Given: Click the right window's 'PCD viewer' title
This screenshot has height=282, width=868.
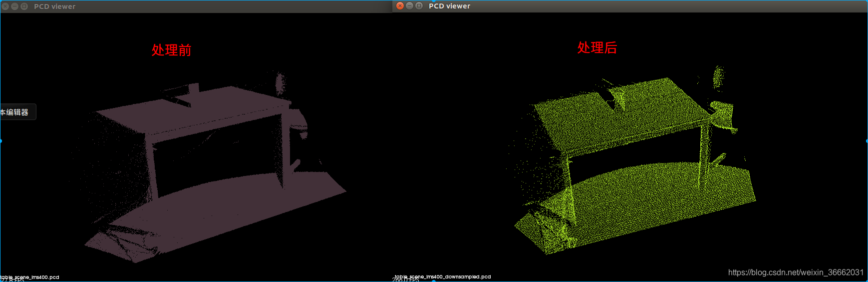Looking at the screenshot, I should (x=449, y=6).
